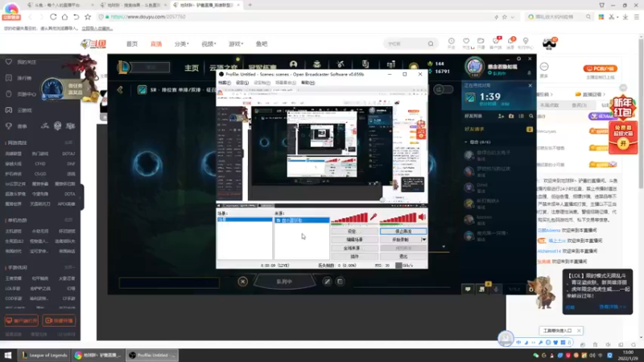644x362 pixels.
Task: Open Douyu messages icon with badge
Action: (510, 41)
